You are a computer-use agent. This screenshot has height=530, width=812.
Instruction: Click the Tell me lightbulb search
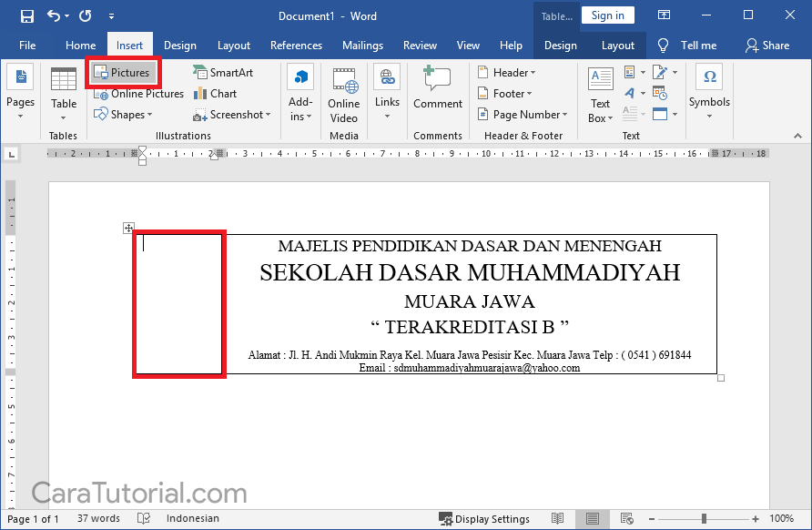(x=686, y=46)
